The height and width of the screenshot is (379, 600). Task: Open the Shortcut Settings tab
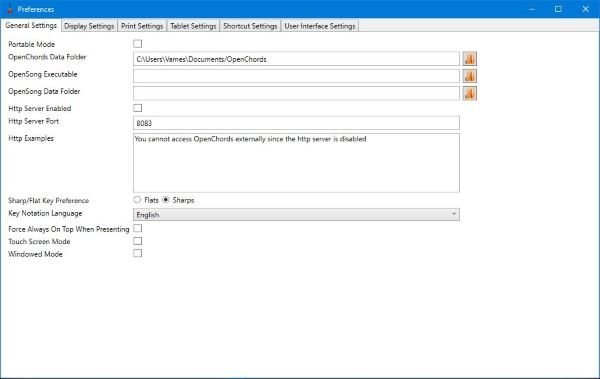(x=250, y=26)
